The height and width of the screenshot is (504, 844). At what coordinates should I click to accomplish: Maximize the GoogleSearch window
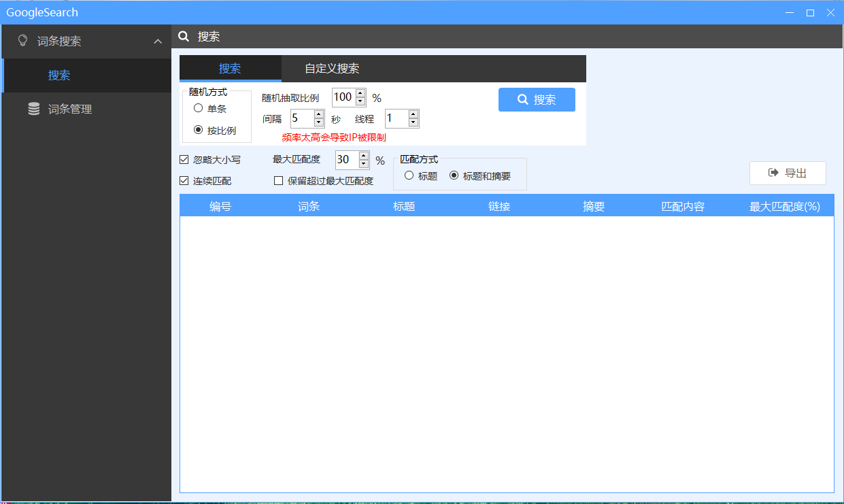coord(810,12)
